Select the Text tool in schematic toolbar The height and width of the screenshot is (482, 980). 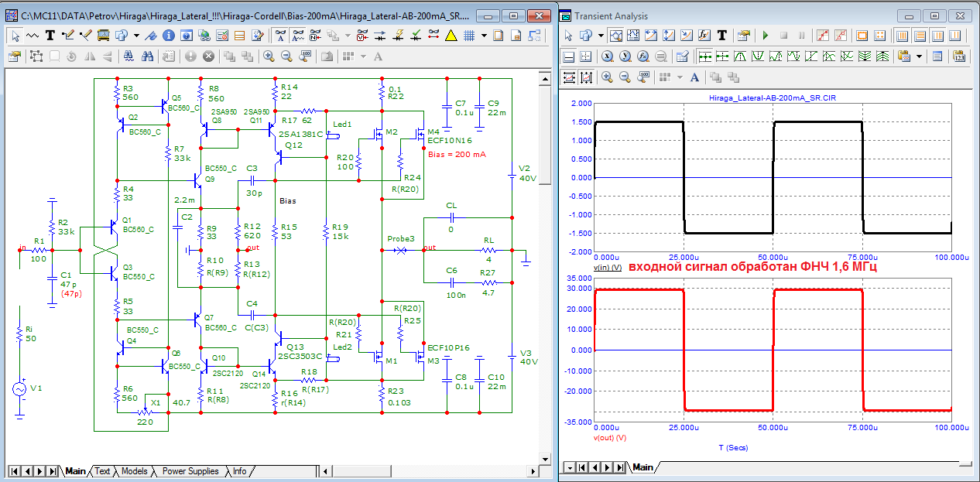pos(50,35)
